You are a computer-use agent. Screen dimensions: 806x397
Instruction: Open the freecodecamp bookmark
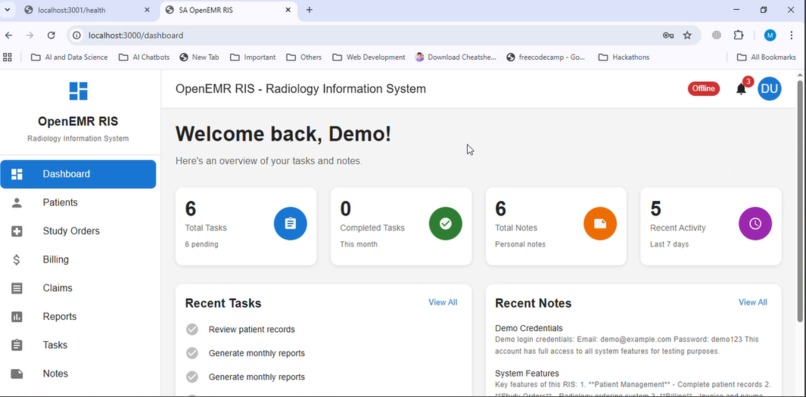click(546, 57)
